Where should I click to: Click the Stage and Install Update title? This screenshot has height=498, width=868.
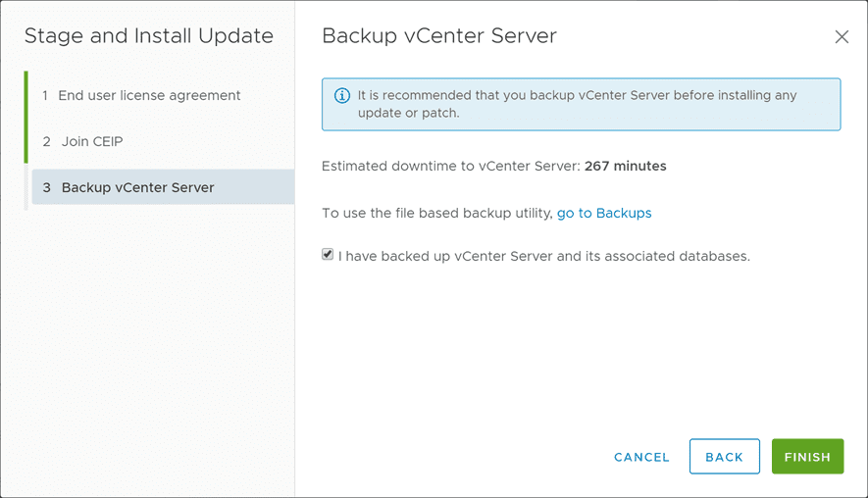(x=148, y=37)
